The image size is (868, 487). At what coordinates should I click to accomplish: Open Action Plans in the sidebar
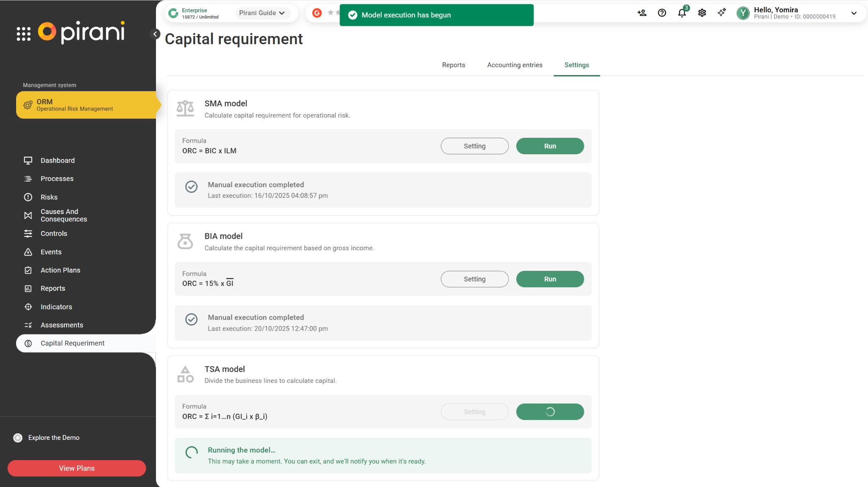point(60,270)
